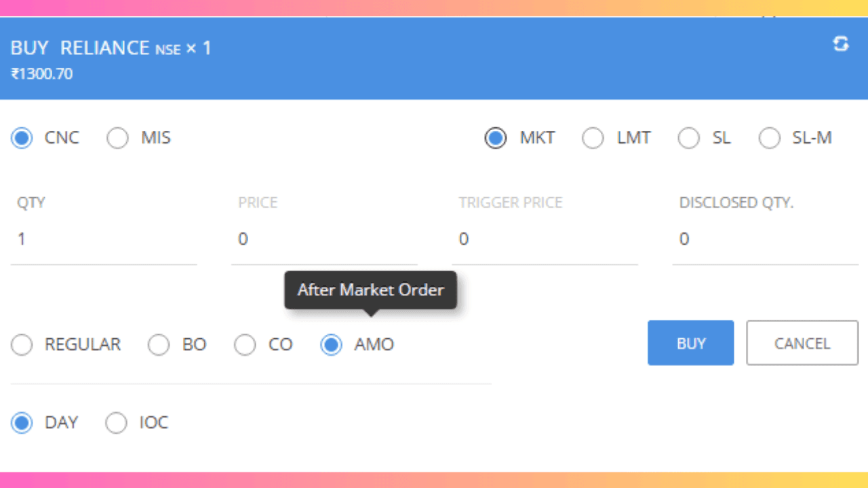Click the QTY input field
The image size is (868, 488).
[104, 239]
